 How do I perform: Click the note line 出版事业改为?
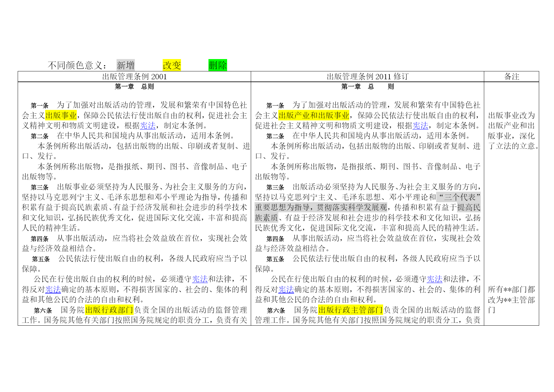click(511, 115)
